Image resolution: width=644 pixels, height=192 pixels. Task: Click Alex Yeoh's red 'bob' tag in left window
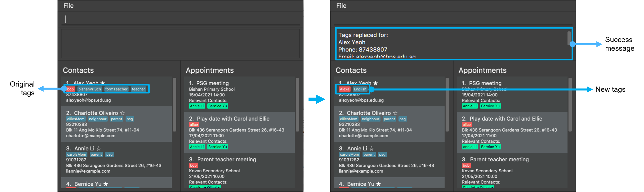[70, 89]
